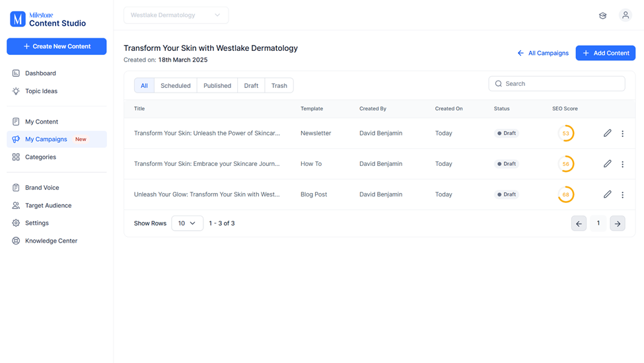
Task: Click the back arrow beside All Campaigns
Action: [520, 53]
